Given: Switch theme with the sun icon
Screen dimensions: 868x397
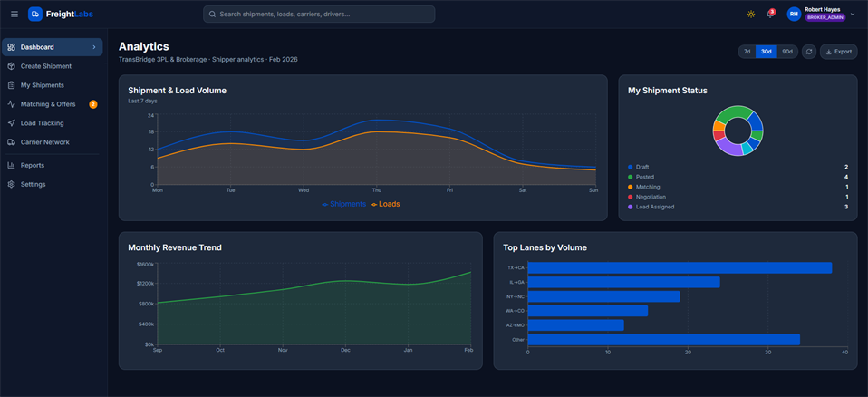Looking at the screenshot, I should click(x=751, y=14).
